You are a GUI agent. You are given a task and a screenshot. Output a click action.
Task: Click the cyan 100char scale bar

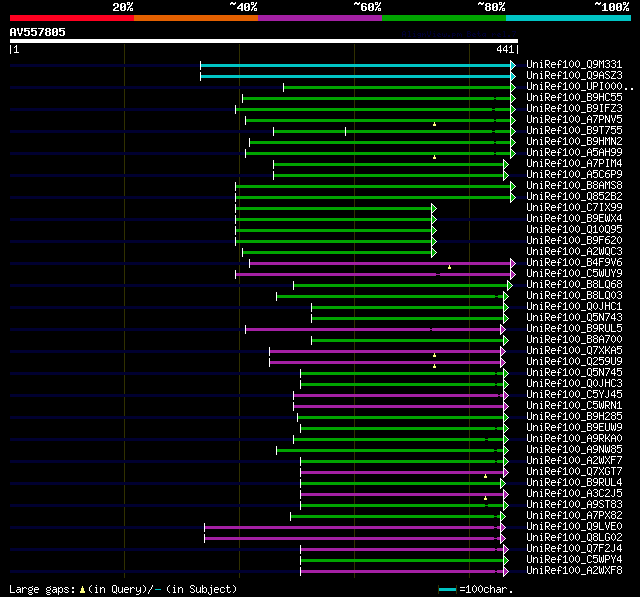coord(447,589)
